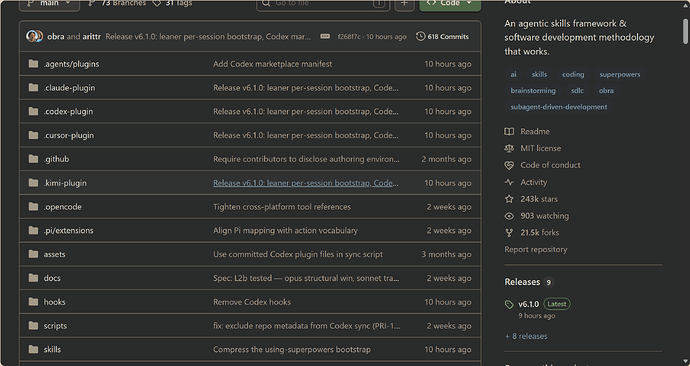View the 31 Tags link

coord(172,3)
